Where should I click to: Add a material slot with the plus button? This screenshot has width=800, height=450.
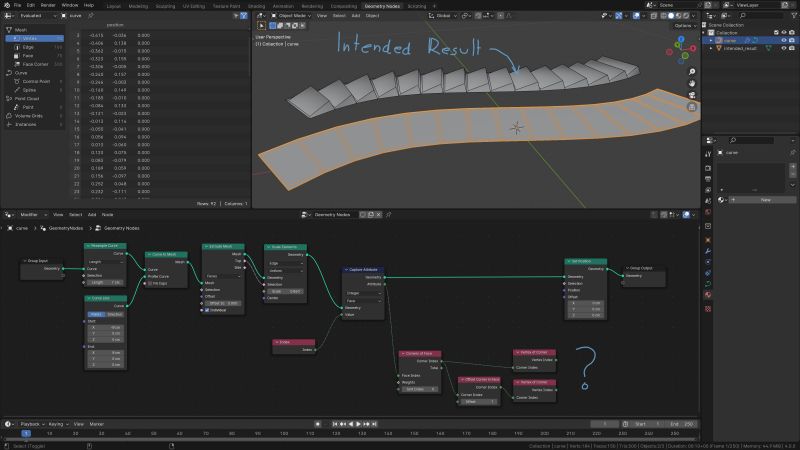tap(792, 167)
